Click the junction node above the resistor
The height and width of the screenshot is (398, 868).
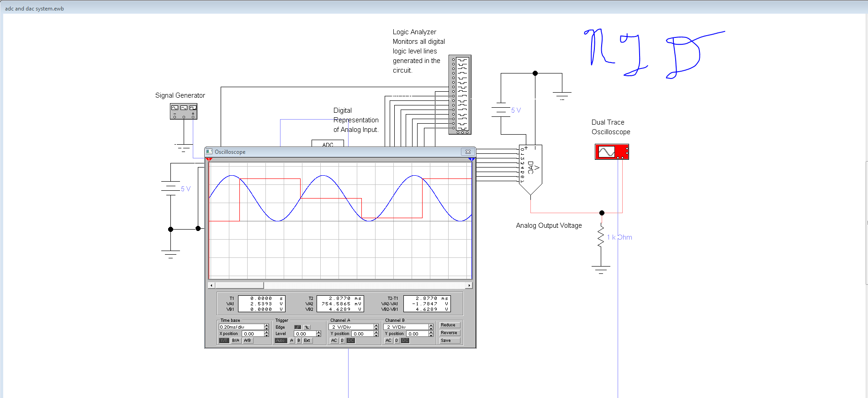click(602, 213)
